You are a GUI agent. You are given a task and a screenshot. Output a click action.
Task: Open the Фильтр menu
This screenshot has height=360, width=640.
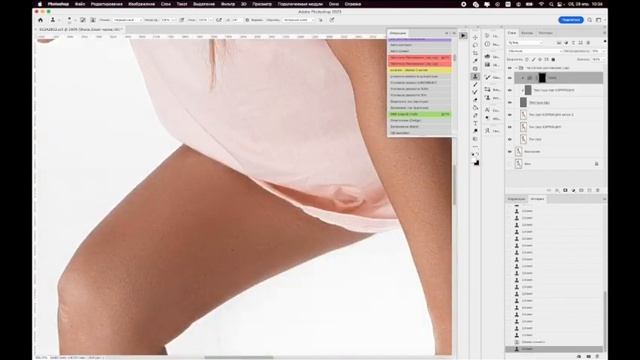pos(228,4)
